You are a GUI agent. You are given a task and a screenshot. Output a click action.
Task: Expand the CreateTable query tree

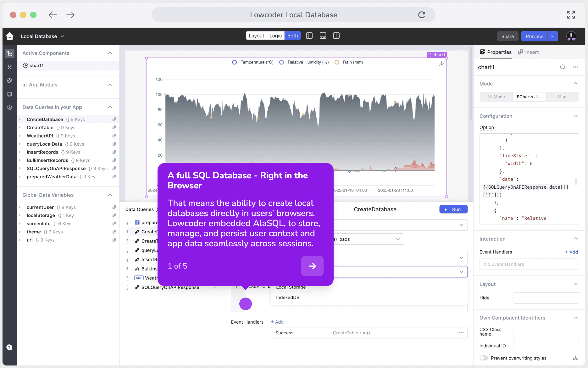19,127
